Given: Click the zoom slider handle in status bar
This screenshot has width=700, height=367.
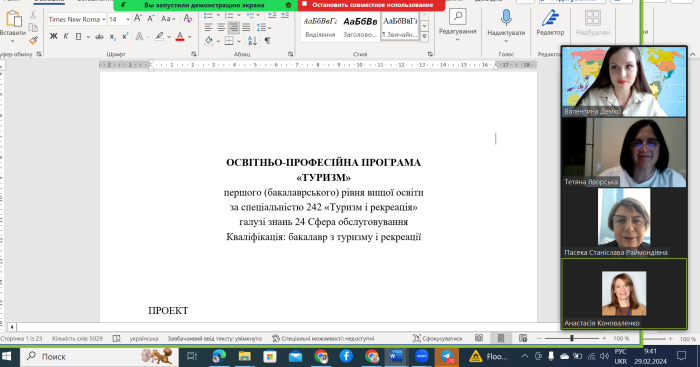Looking at the screenshot, I should click(572, 338).
